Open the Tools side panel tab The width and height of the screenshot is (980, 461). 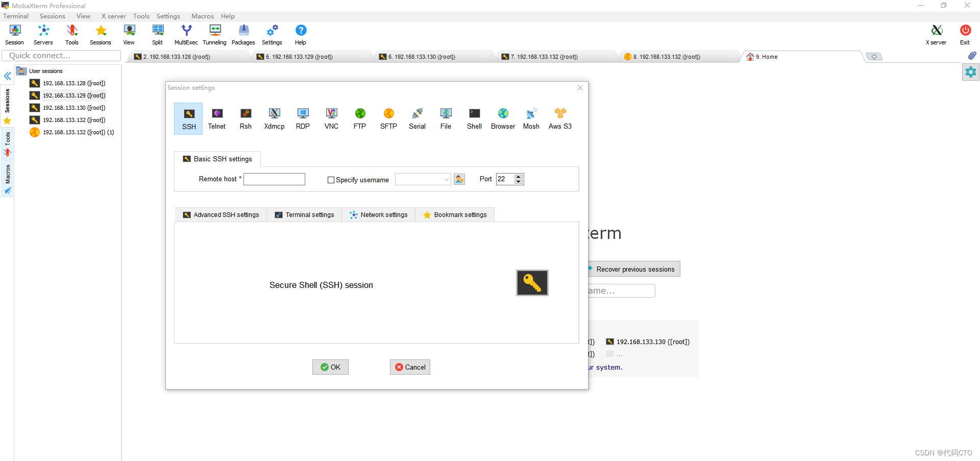click(x=8, y=144)
